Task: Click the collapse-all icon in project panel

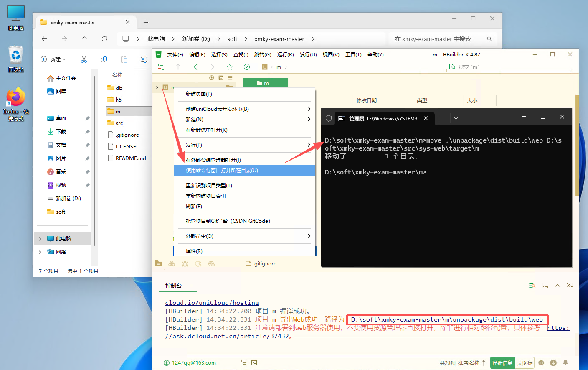Action: (x=221, y=78)
